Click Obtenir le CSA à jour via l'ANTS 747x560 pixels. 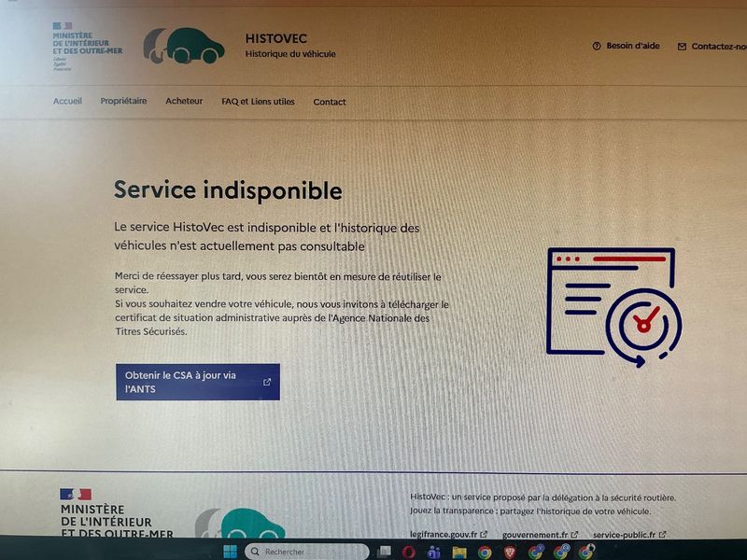198,382
